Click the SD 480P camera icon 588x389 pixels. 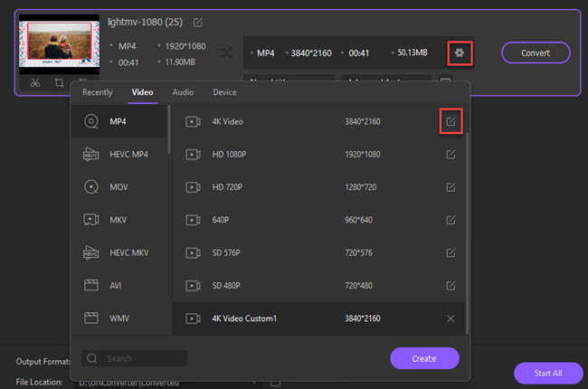pos(193,286)
